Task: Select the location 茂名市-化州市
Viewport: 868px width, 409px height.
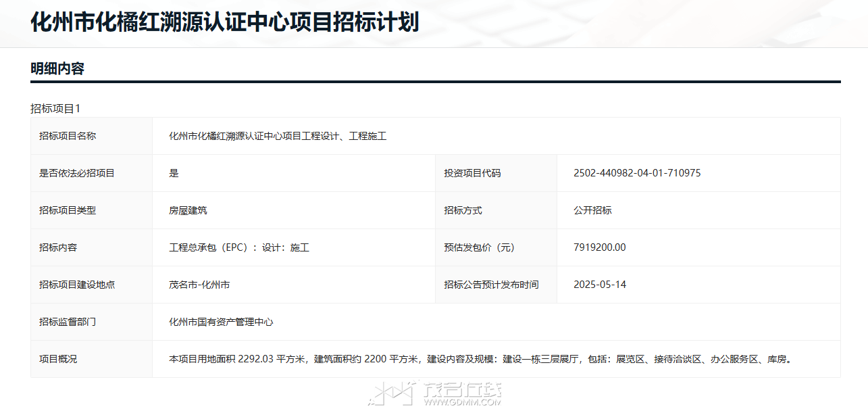Action: click(x=199, y=285)
